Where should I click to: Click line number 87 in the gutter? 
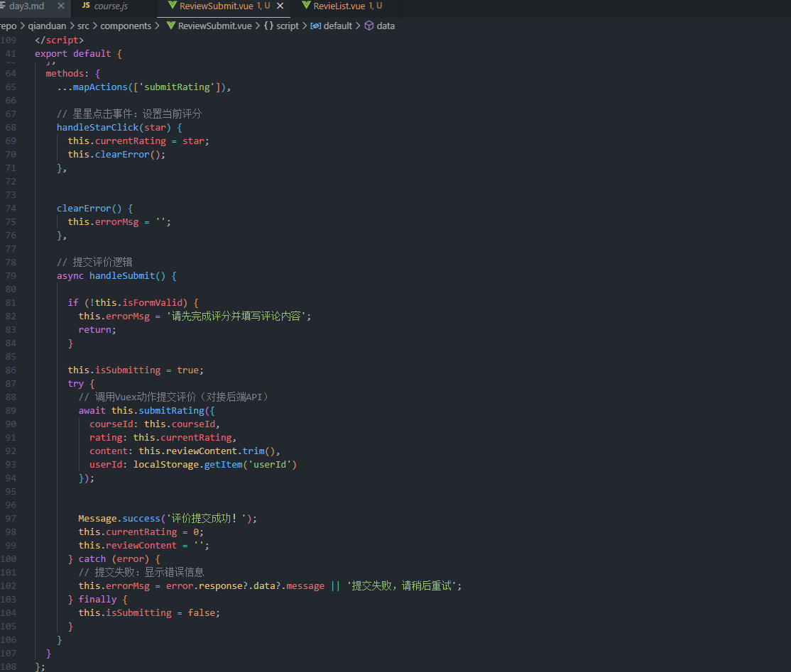point(11,384)
